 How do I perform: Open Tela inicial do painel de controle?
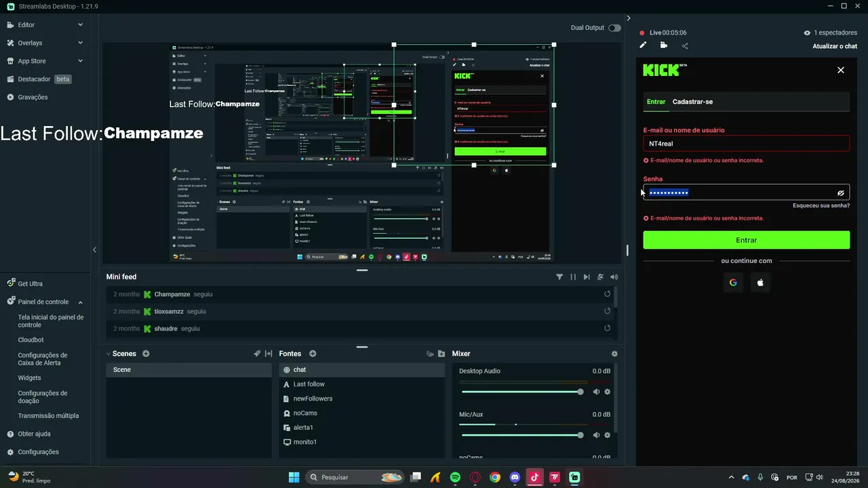(x=51, y=321)
